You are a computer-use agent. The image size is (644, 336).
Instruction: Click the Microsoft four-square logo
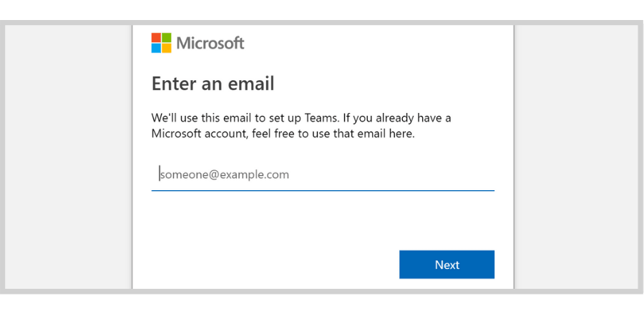click(x=161, y=43)
